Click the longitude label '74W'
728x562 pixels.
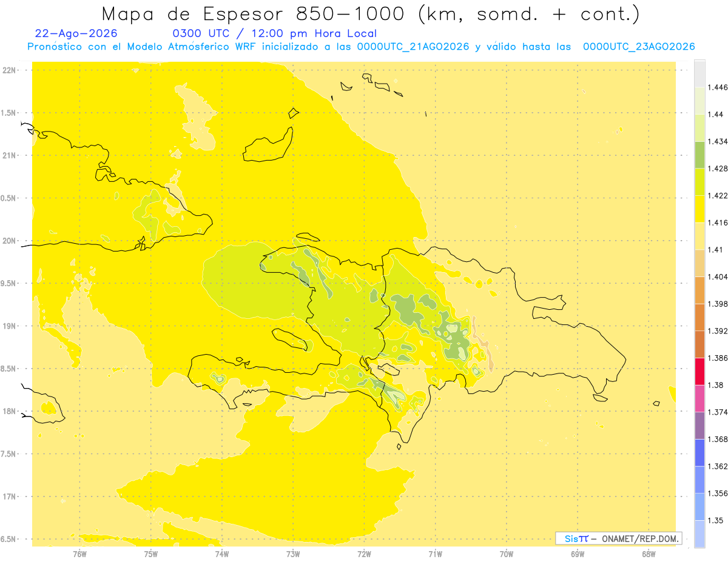(222, 554)
